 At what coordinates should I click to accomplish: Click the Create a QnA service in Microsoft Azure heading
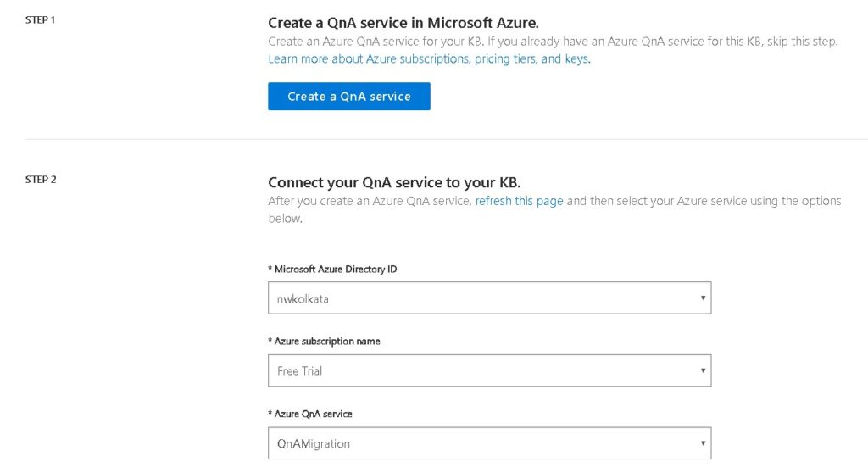pyautogui.click(x=403, y=23)
